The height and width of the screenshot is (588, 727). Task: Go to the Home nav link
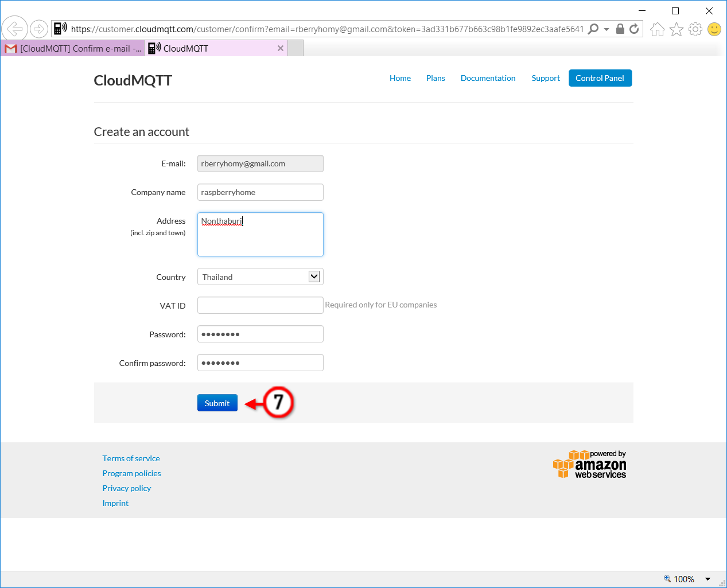[400, 78]
